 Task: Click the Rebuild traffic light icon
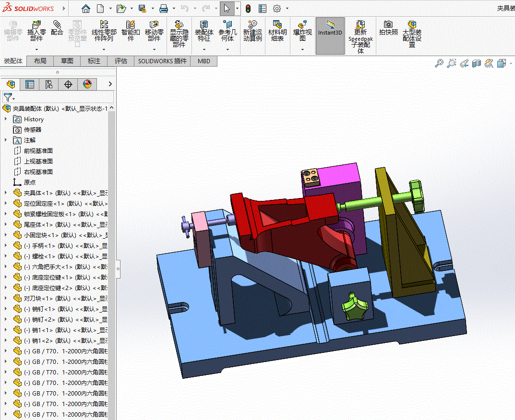tap(248, 9)
